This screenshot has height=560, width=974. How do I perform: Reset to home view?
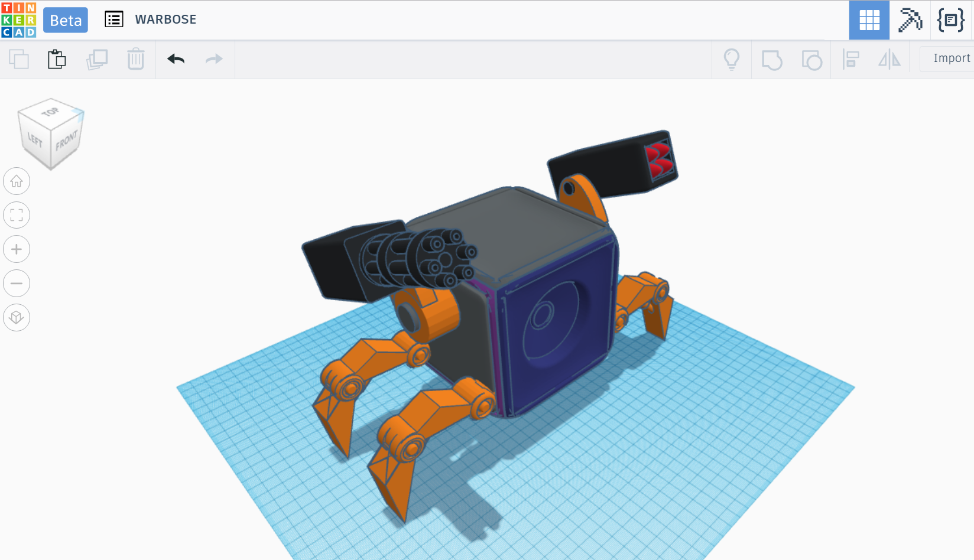click(17, 181)
